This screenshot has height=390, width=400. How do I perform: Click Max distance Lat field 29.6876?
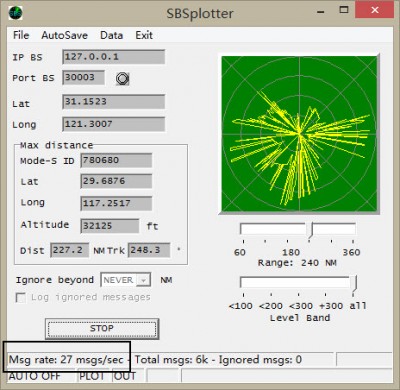[116, 181]
